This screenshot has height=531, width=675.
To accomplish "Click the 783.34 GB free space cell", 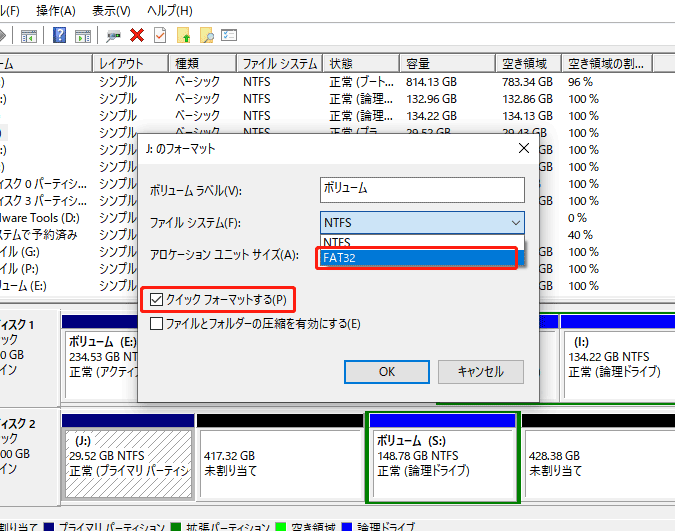I will pos(527,82).
